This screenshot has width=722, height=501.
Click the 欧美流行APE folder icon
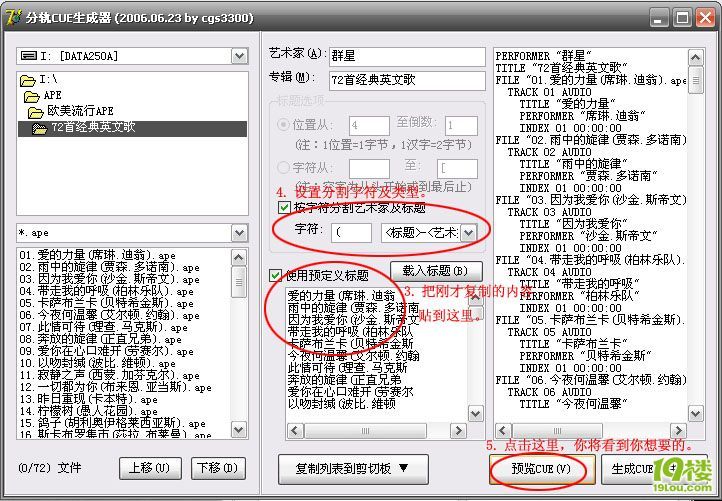35,112
